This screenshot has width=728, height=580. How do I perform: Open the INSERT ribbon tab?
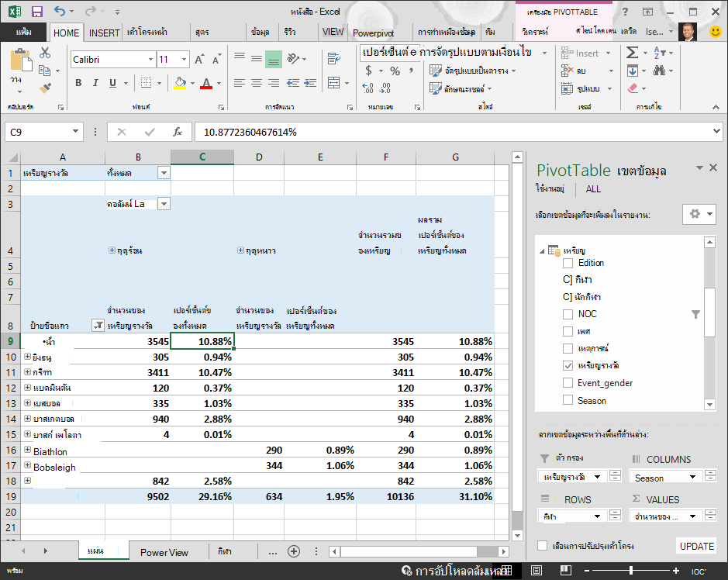[x=104, y=33]
